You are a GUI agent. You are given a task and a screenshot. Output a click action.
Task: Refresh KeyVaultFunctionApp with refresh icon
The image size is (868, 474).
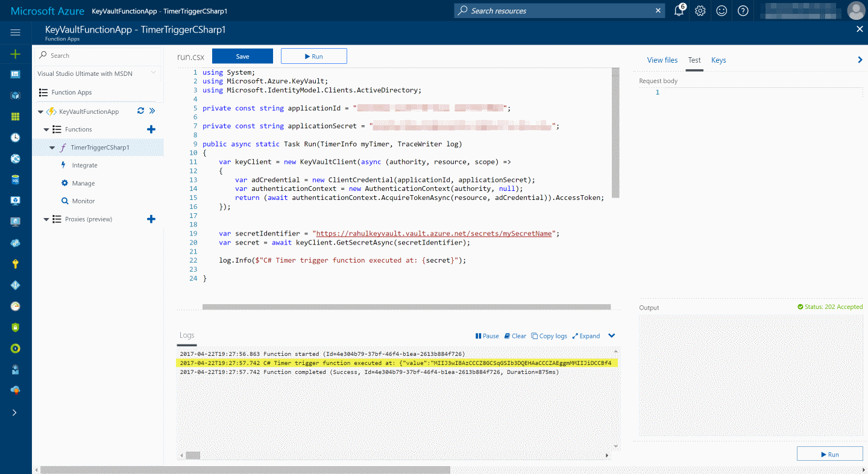point(140,111)
